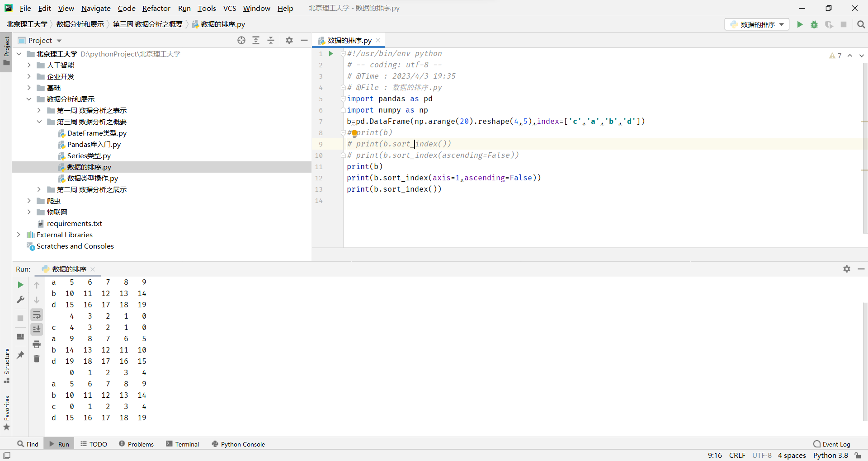Expand the 基础 folder
Screen dimensions: 868x461
(29, 88)
